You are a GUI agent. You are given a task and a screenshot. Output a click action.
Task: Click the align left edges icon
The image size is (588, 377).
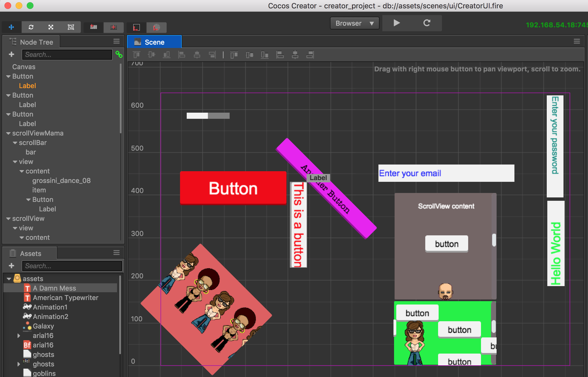tap(182, 55)
